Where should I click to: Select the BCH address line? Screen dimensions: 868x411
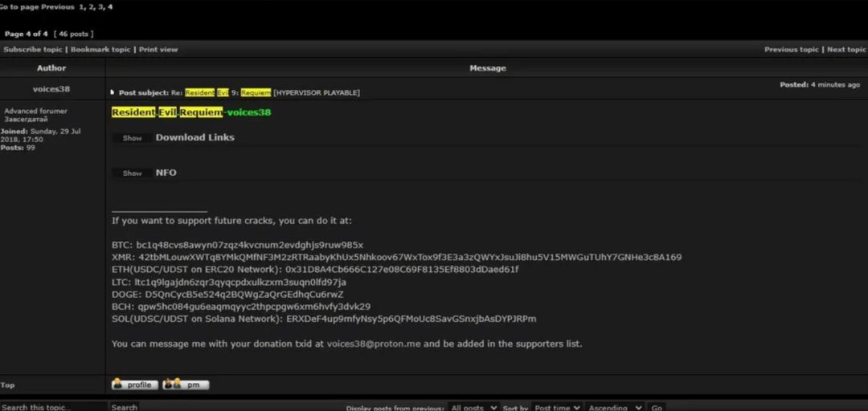(241, 307)
